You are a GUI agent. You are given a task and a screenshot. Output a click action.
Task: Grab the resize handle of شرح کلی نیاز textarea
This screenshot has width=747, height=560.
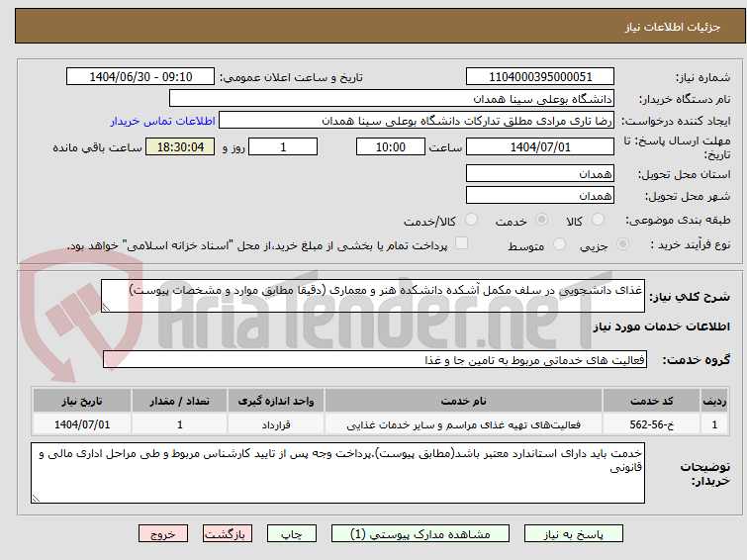click(x=106, y=308)
